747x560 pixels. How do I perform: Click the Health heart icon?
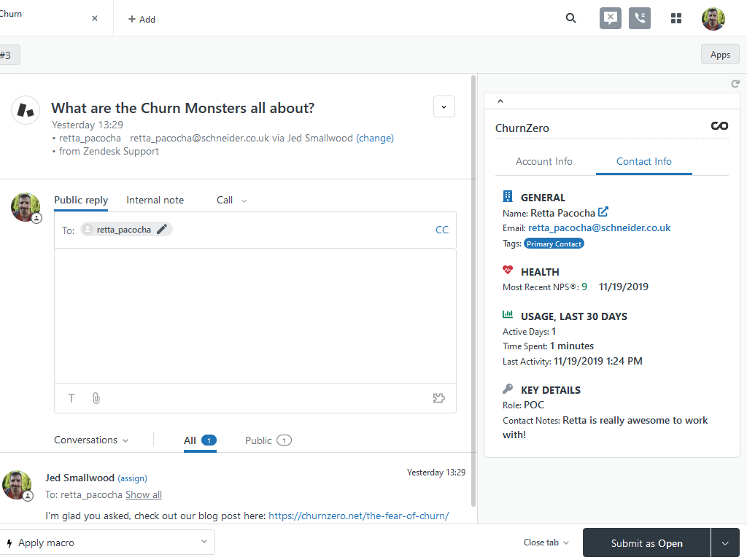pyautogui.click(x=508, y=270)
